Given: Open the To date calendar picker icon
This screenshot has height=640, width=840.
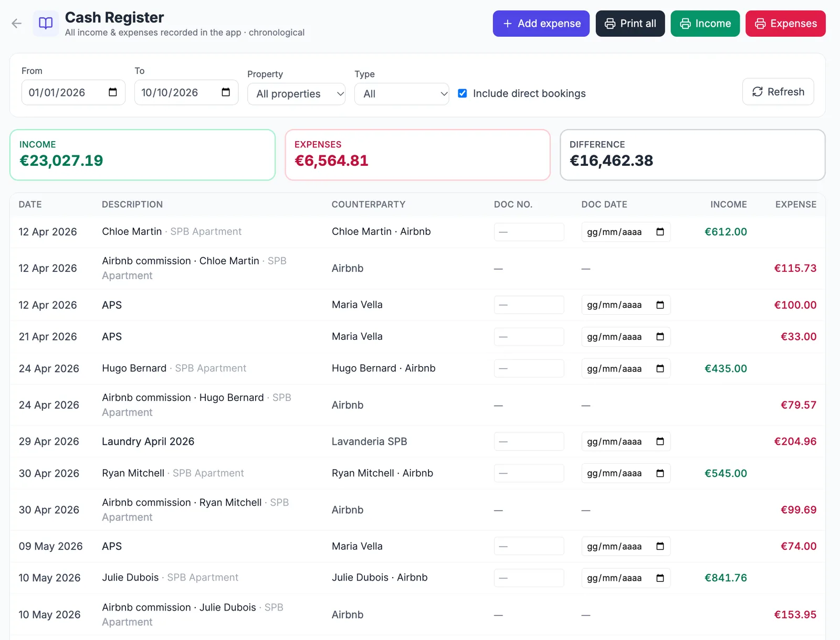Looking at the screenshot, I should pyautogui.click(x=226, y=92).
